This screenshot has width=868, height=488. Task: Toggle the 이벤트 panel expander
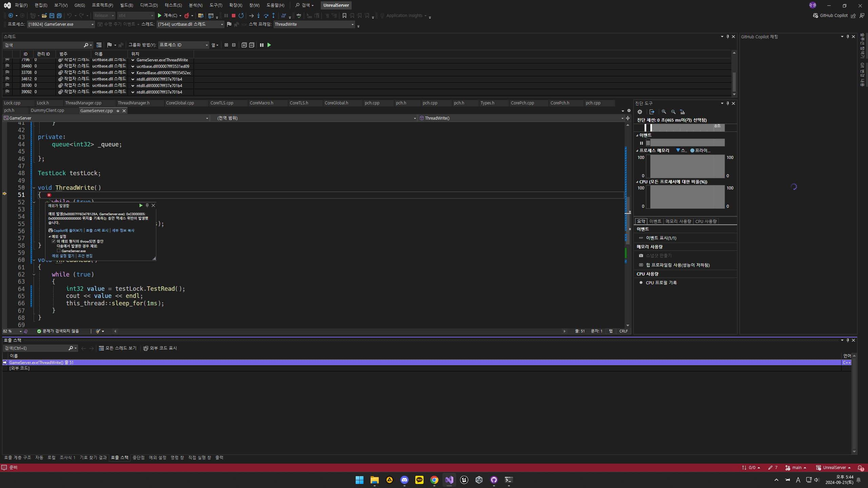[637, 135]
